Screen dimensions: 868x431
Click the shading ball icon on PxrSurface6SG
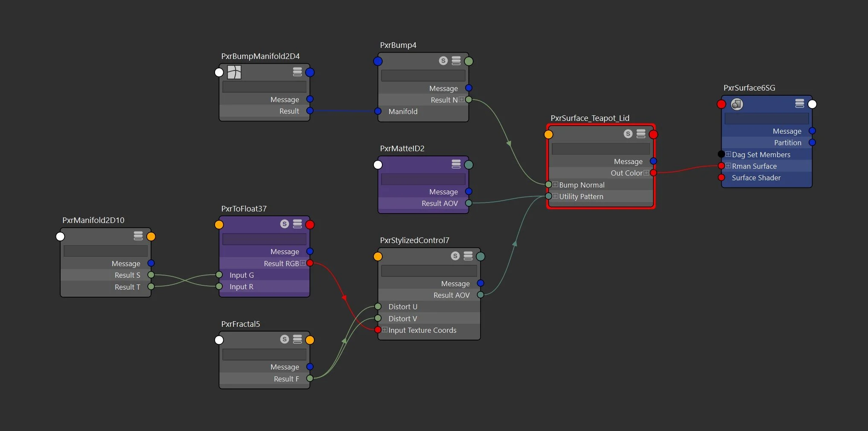pyautogui.click(x=737, y=104)
